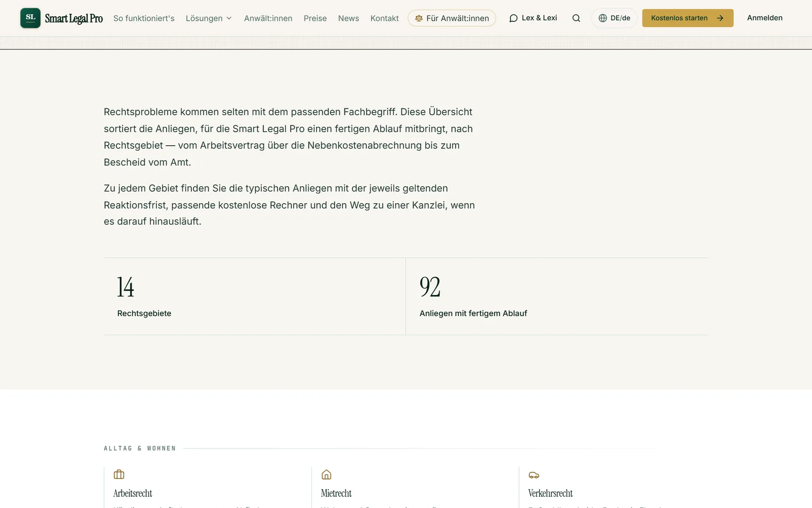This screenshot has height=508, width=812.
Task: Click the SL logo icon
Action: (30, 18)
